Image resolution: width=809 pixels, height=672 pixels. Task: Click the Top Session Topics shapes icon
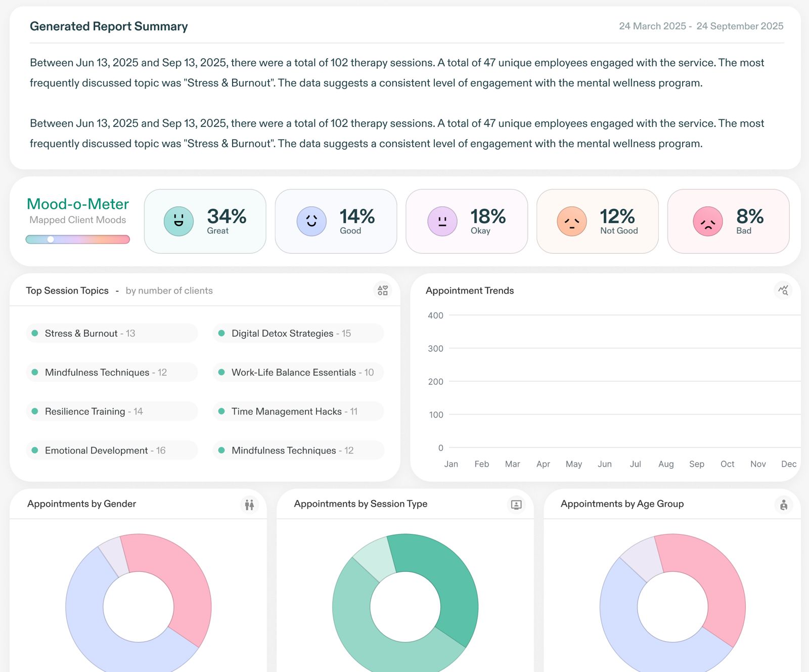coord(383,290)
